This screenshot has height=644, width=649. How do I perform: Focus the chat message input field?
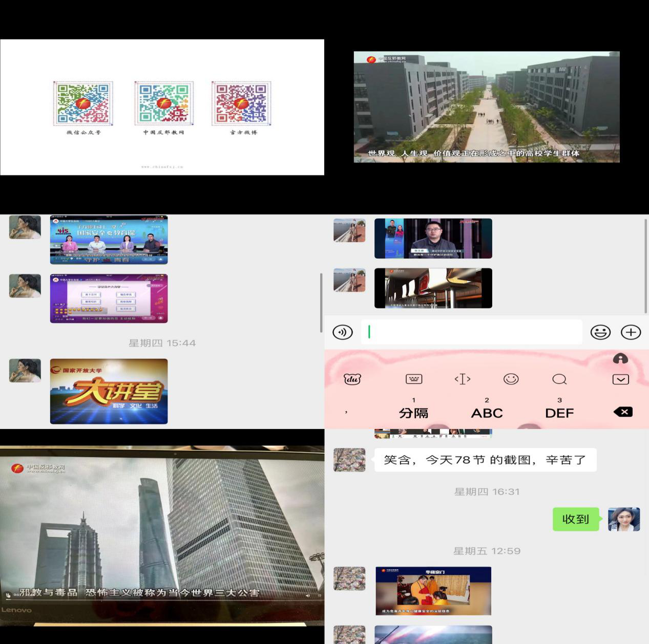tap(471, 332)
